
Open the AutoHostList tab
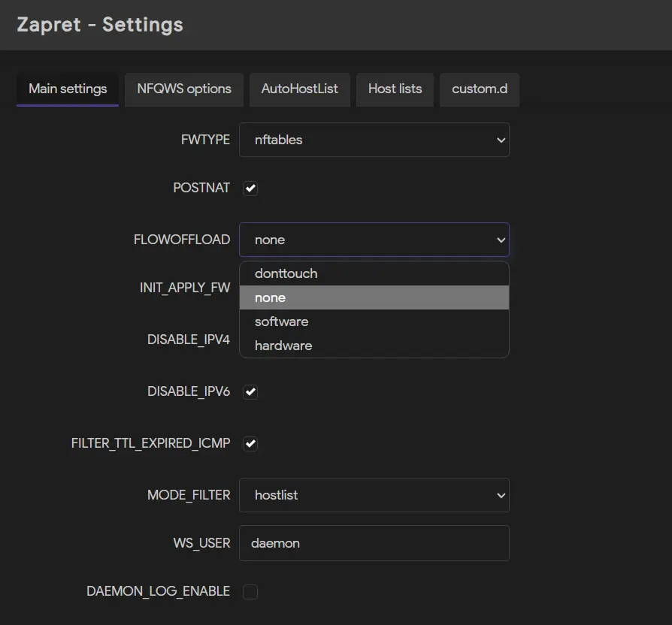tap(300, 89)
